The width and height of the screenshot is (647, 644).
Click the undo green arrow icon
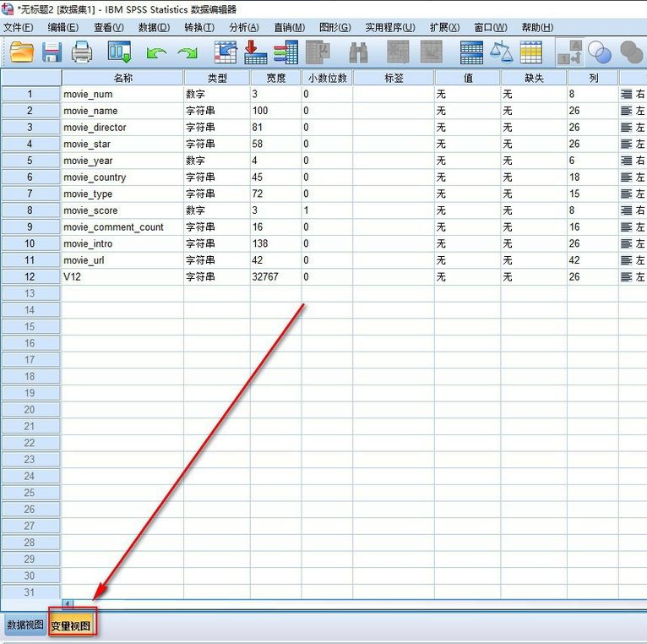[156, 52]
